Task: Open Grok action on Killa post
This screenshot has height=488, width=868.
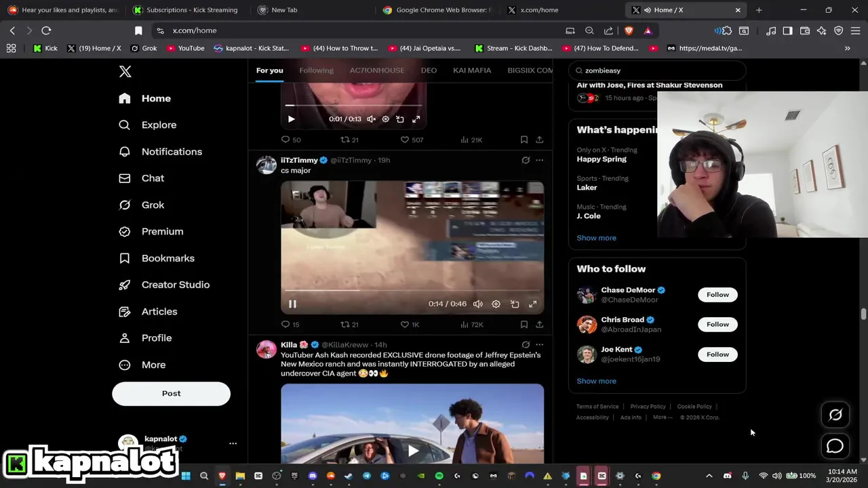Action: pos(526,344)
